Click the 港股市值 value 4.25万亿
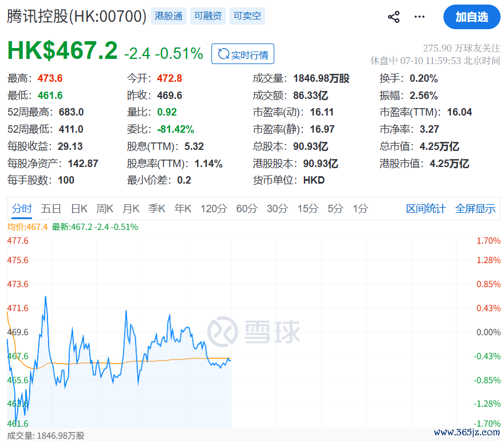504x441 pixels. [x=449, y=164]
